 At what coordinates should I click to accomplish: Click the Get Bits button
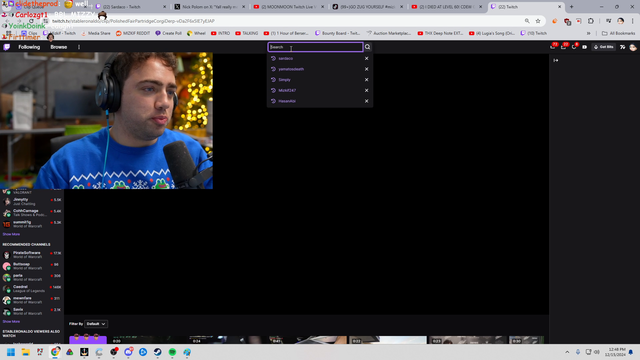coord(604,47)
